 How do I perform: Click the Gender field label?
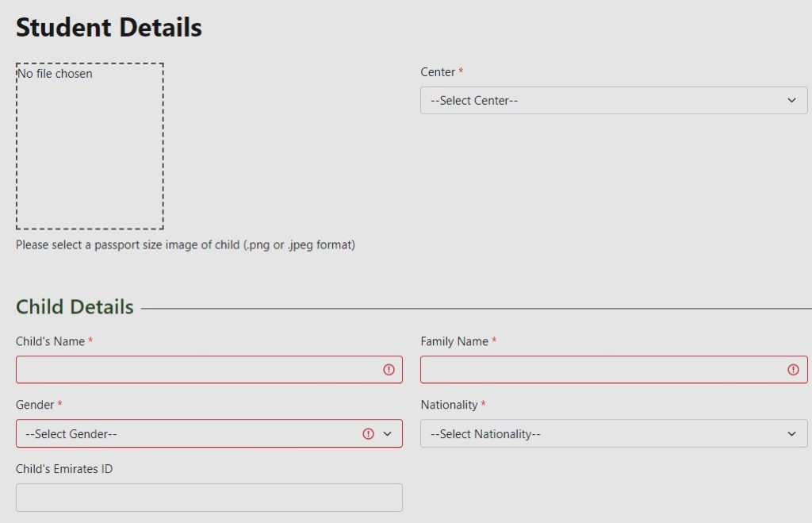(x=35, y=405)
